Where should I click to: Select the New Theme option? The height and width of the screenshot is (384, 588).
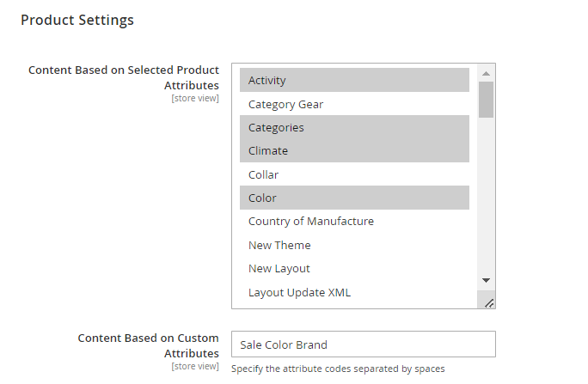click(354, 245)
